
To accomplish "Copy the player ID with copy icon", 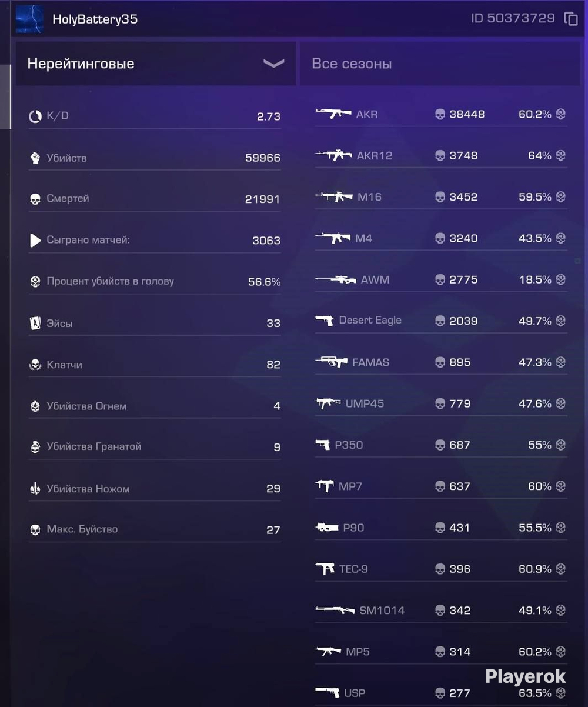I will (x=571, y=19).
